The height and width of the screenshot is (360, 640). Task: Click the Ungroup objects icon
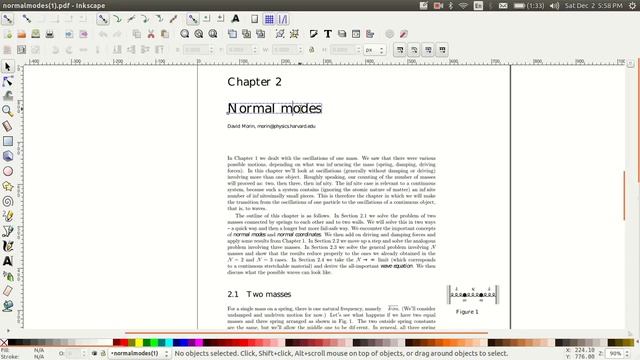[x=294, y=34]
